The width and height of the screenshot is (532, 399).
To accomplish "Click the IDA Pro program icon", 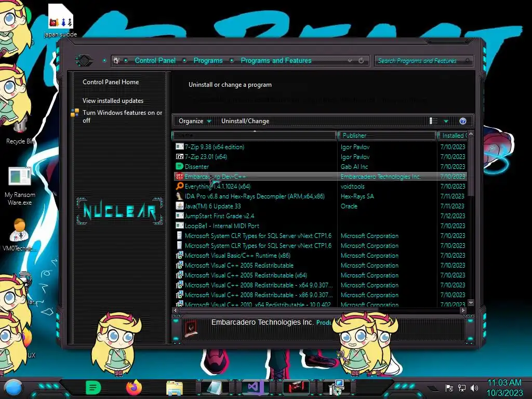I will (179, 196).
